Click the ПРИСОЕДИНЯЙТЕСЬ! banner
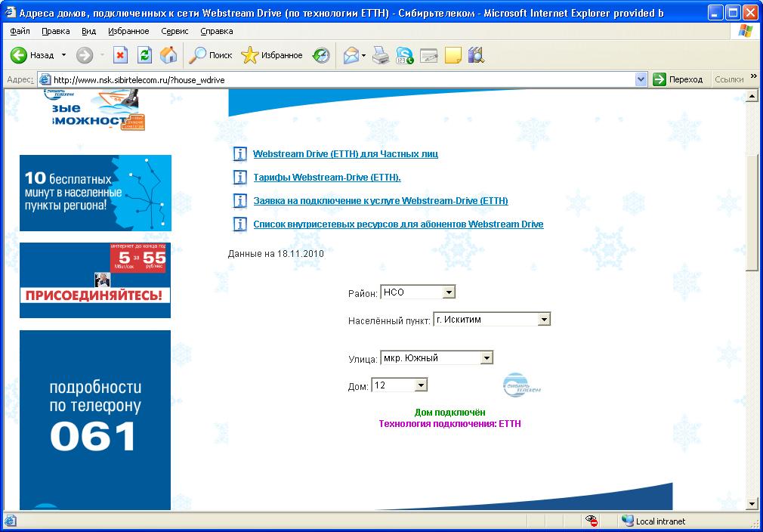The image size is (763, 532). click(95, 280)
